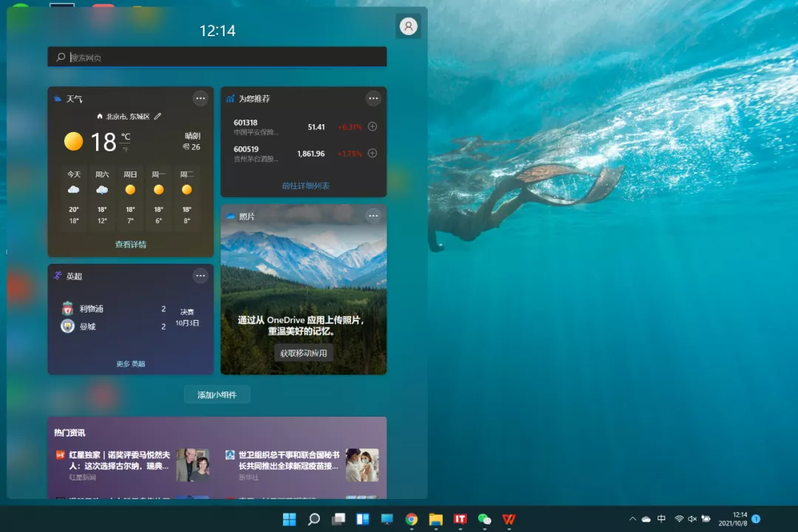Screen dimensions: 798x532
Task: Open File Explorer from taskbar
Action: pos(436,519)
